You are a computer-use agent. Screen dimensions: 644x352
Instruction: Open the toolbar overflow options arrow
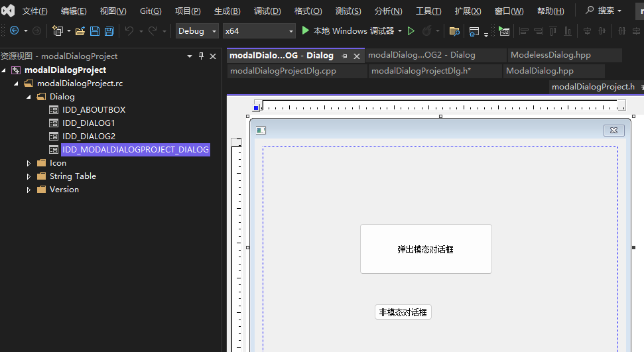click(x=486, y=34)
